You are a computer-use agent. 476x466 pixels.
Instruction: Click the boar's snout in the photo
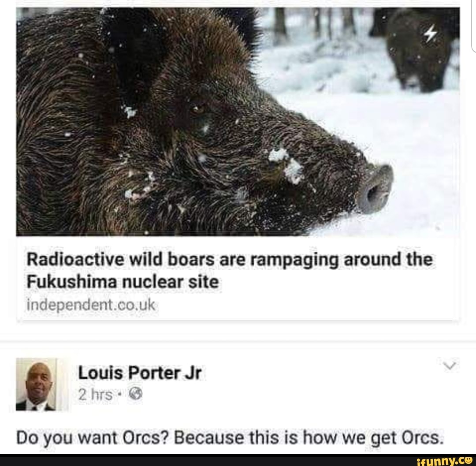pos(375,190)
